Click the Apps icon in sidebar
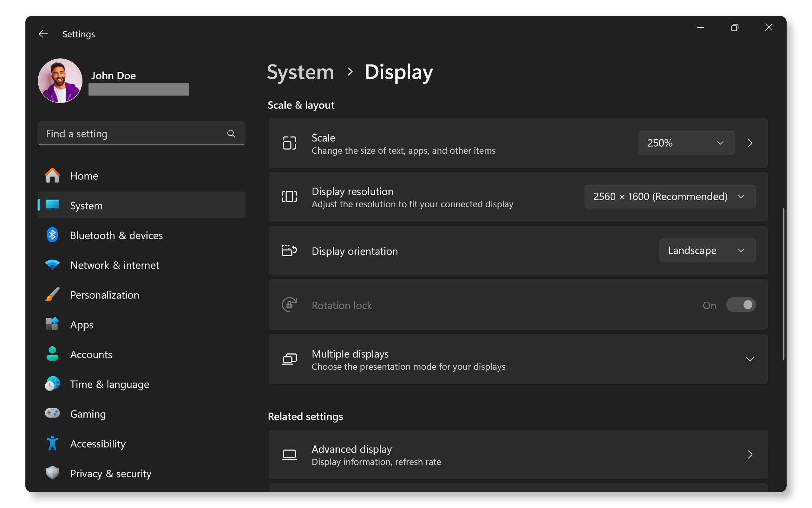The width and height of the screenshot is (812, 508). [x=52, y=324]
